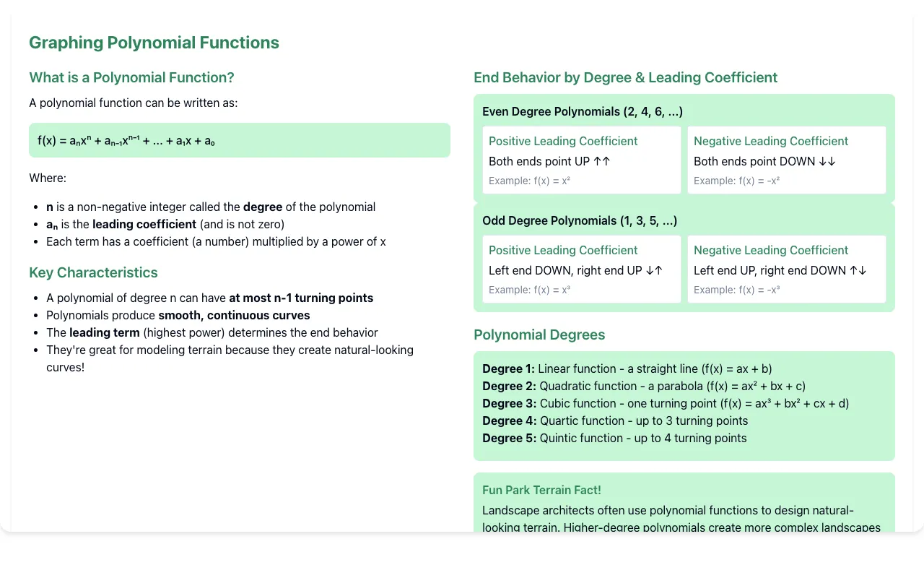Select the Even Degree Polynomials section title

(583, 111)
